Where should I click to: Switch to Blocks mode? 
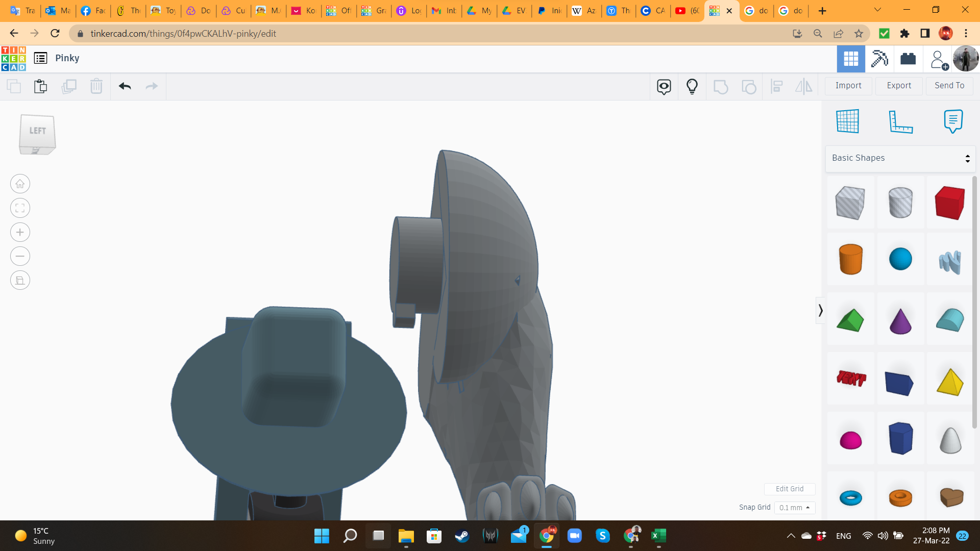coord(879,59)
